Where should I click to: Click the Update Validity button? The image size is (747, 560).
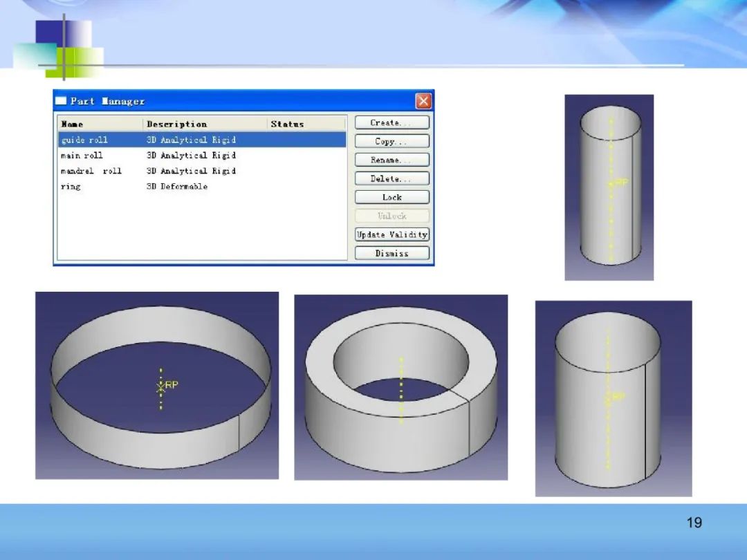coord(391,234)
